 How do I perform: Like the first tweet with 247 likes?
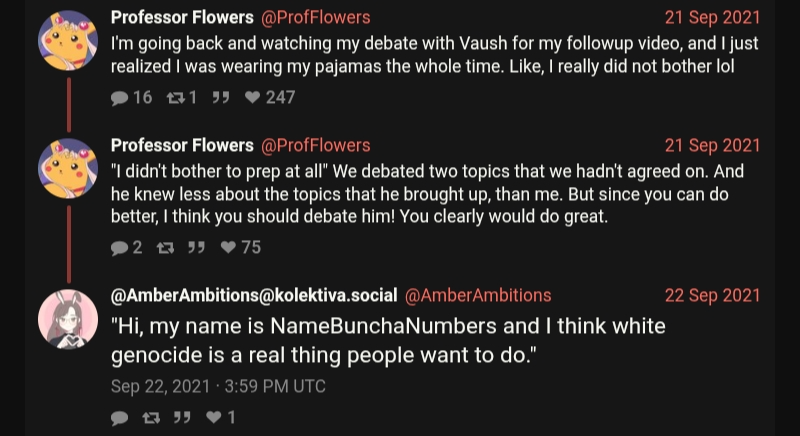coord(252,98)
